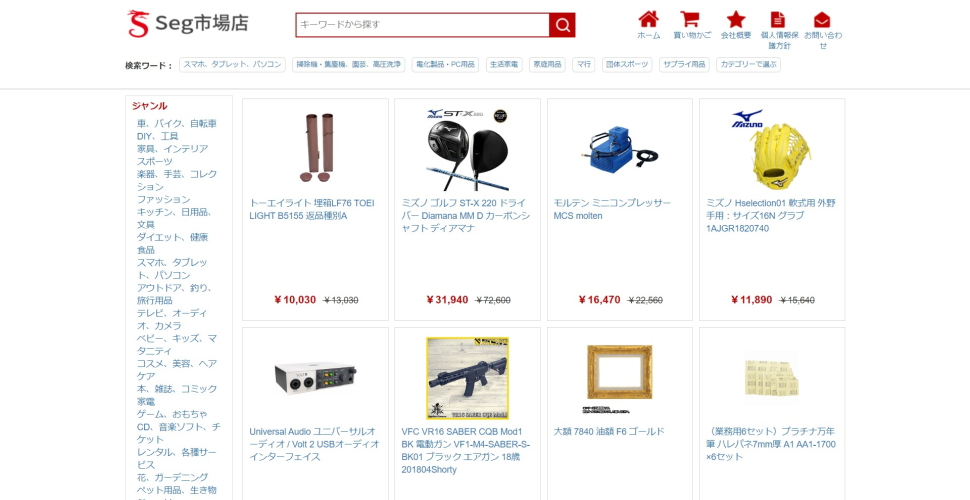970x500 pixels.
Task: Click the お問い合わせ envelope icon
Action: click(x=822, y=20)
